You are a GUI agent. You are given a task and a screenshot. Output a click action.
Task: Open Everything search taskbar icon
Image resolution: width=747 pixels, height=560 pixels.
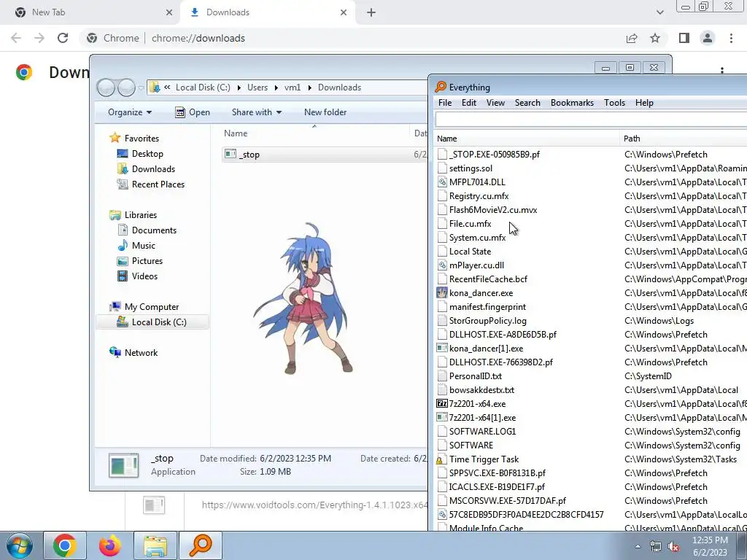pyautogui.click(x=201, y=545)
